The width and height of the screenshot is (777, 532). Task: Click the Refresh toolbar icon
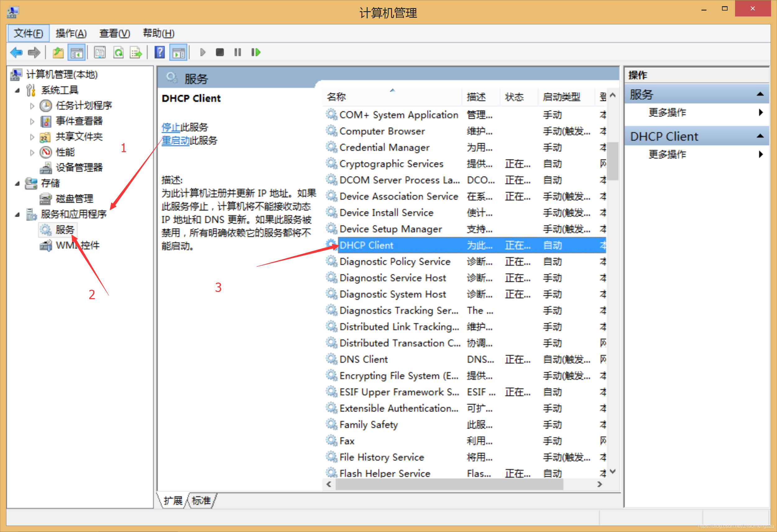click(x=119, y=52)
